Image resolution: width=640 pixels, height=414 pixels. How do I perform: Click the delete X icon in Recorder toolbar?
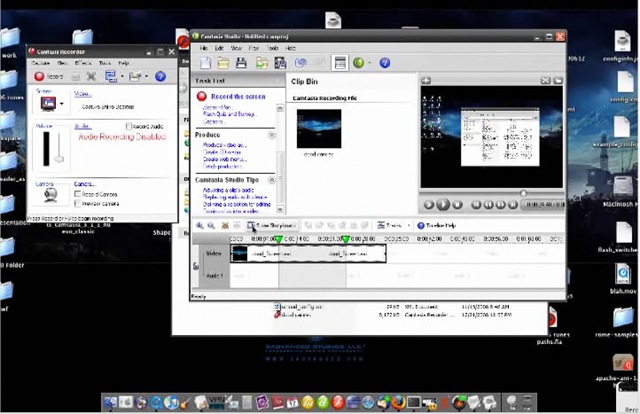91,76
